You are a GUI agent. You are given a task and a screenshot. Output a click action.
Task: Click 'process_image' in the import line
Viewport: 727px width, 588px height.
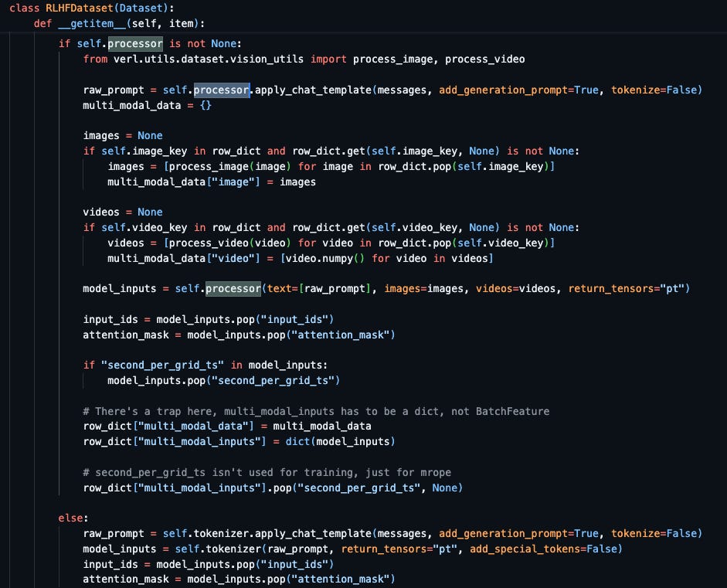click(392, 59)
